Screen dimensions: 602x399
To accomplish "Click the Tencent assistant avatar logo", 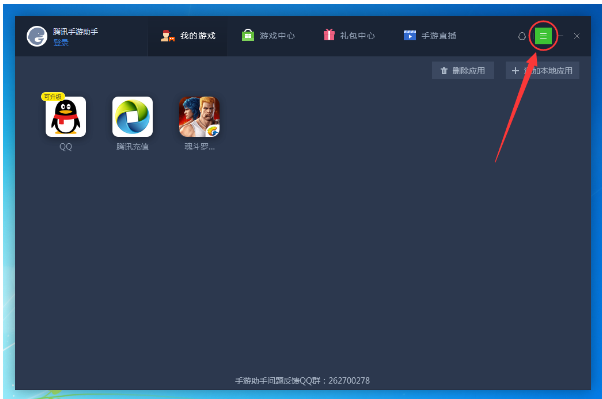I will pos(37,36).
